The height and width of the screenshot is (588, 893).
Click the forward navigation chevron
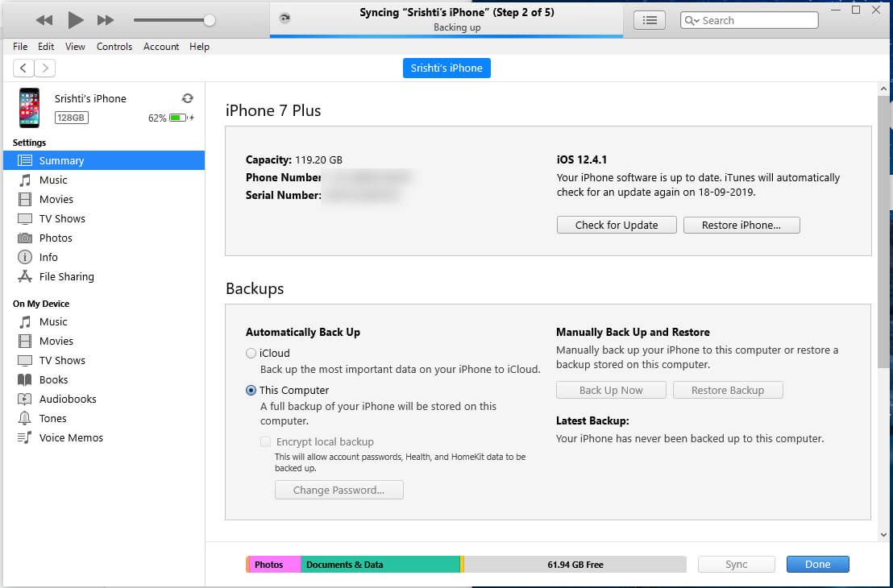(44, 68)
